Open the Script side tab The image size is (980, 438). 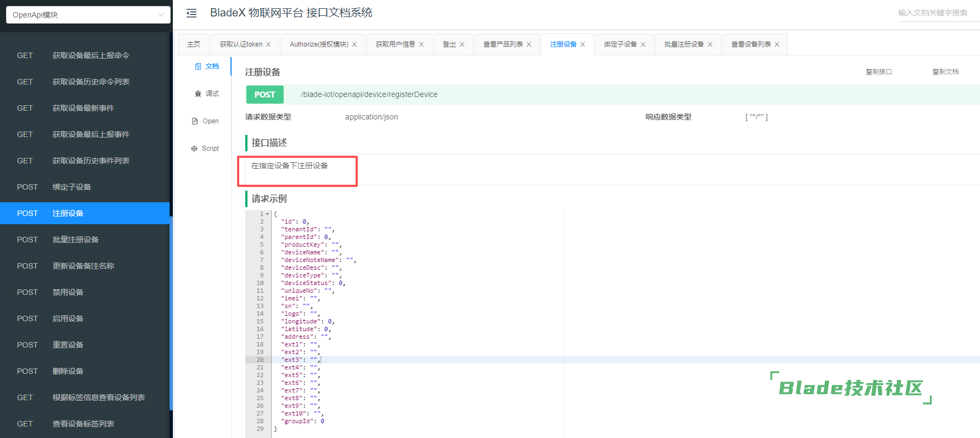pos(205,149)
